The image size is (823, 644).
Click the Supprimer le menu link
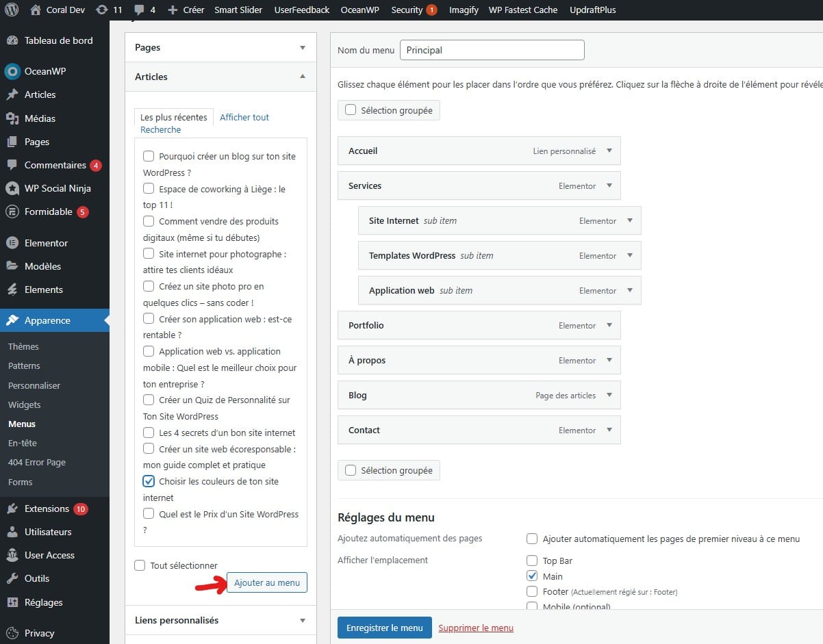pyautogui.click(x=476, y=628)
